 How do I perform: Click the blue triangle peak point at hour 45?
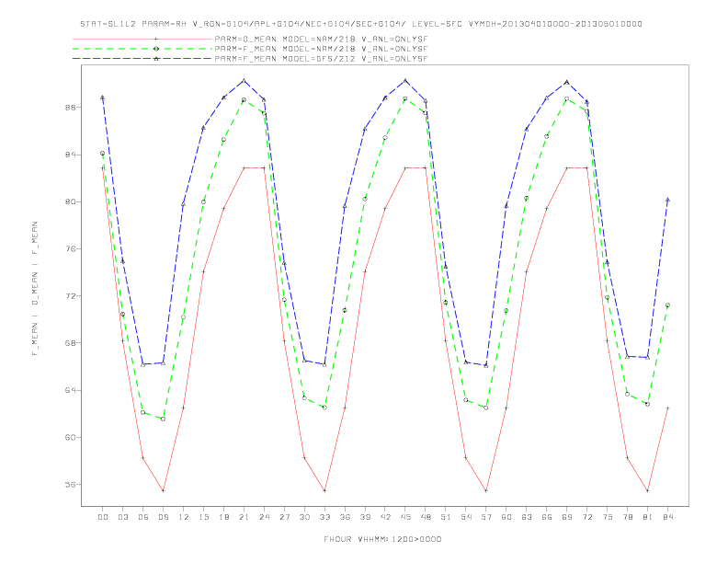click(x=405, y=81)
